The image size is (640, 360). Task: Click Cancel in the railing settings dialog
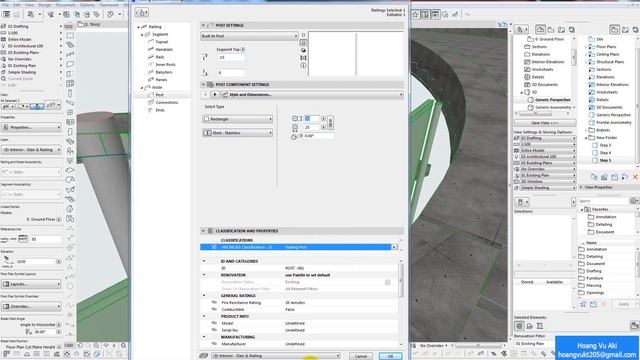361,356
